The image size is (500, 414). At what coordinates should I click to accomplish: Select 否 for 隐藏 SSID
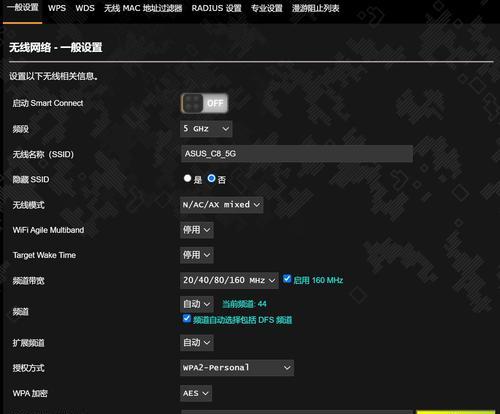(211, 178)
